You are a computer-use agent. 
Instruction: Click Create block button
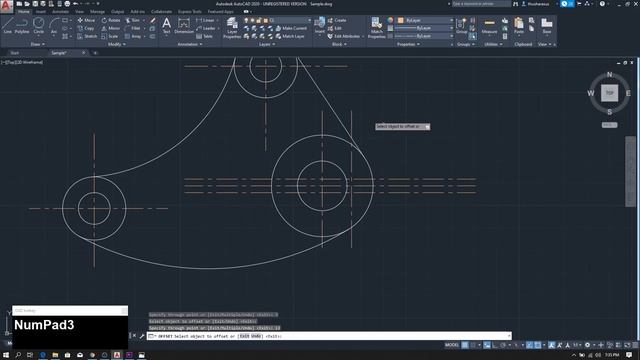click(x=337, y=20)
